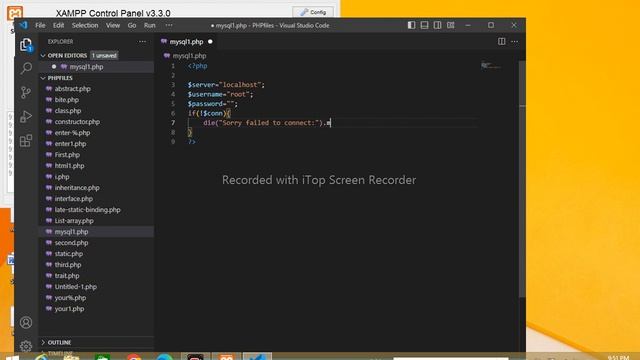
Task: Select mysql1.php in the PHPFILES tree
Action: pyautogui.click(x=97, y=232)
